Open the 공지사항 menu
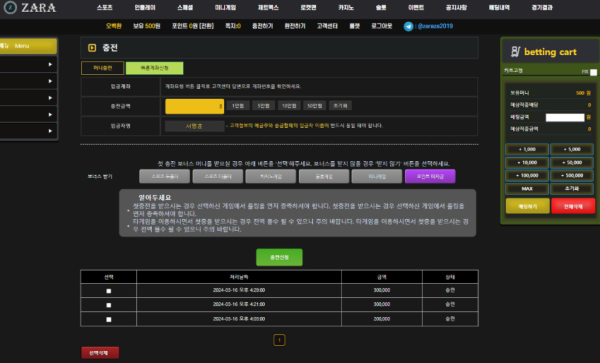The height and width of the screenshot is (363, 600). coord(456,8)
